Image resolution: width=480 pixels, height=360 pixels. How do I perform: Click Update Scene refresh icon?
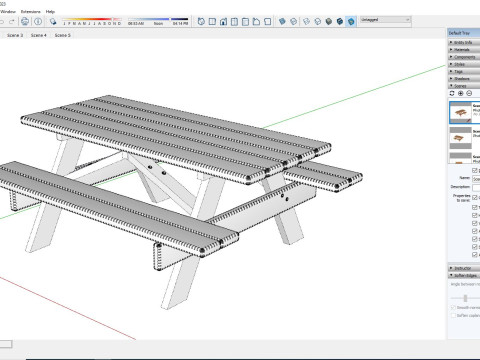[x=452, y=93]
